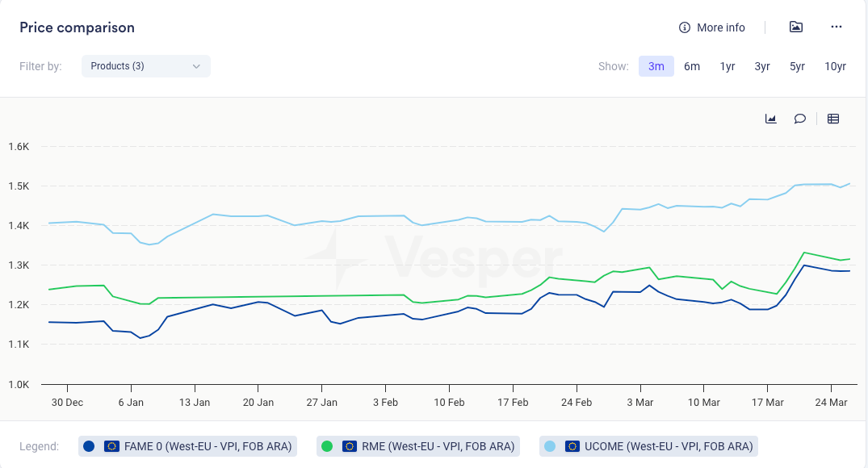Show the 10yr time range
The height and width of the screenshot is (468, 868).
tap(835, 66)
